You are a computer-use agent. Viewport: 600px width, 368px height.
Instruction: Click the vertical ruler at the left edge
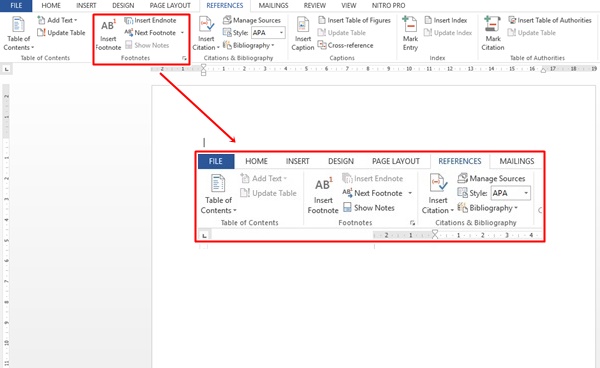click(x=6, y=226)
